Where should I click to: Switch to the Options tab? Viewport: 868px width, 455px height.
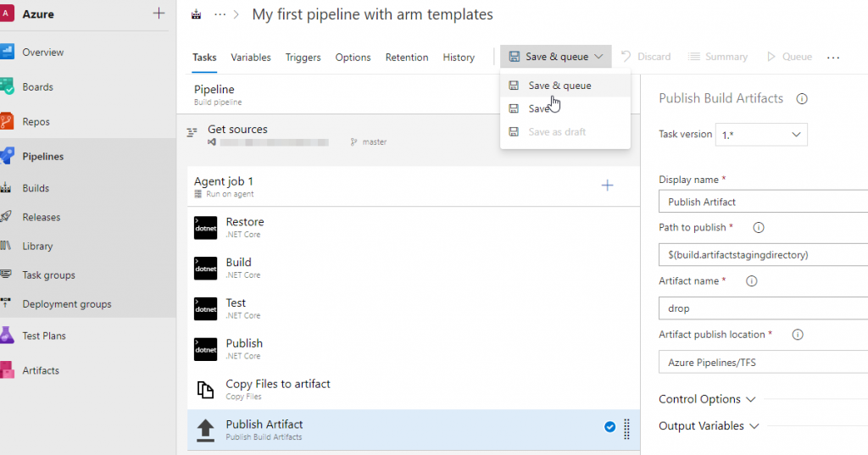[353, 57]
